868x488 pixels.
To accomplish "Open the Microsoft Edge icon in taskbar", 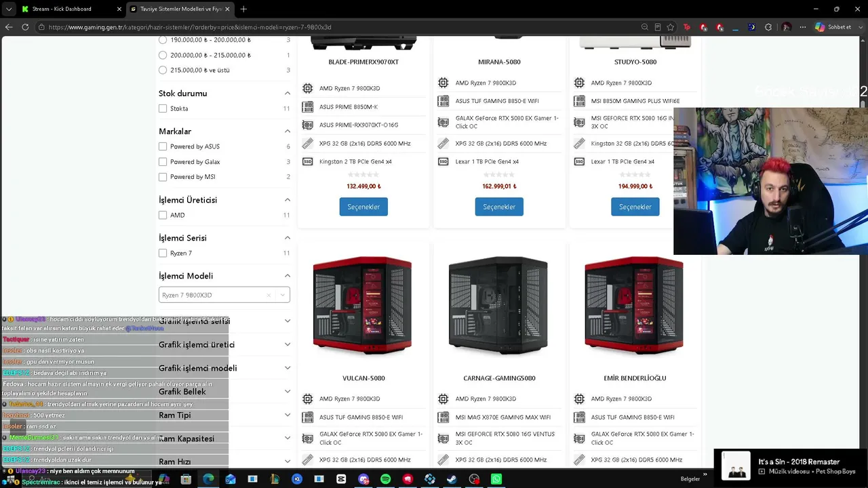I will tap(208, 479).
